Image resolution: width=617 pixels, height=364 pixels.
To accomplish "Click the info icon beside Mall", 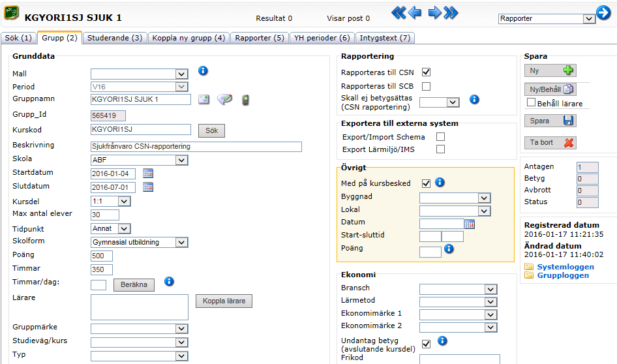I will (203, 71).
